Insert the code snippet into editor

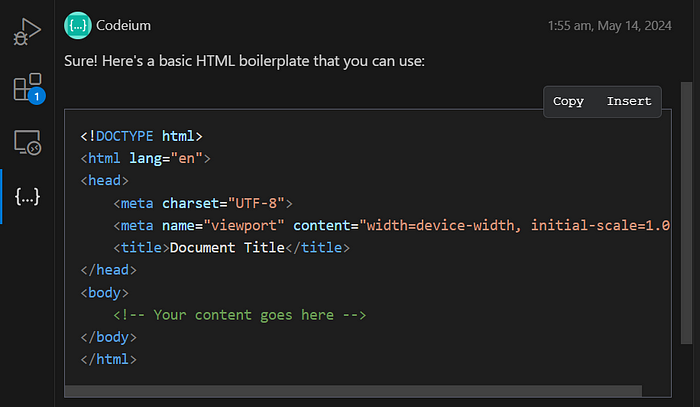pos(629,101)
